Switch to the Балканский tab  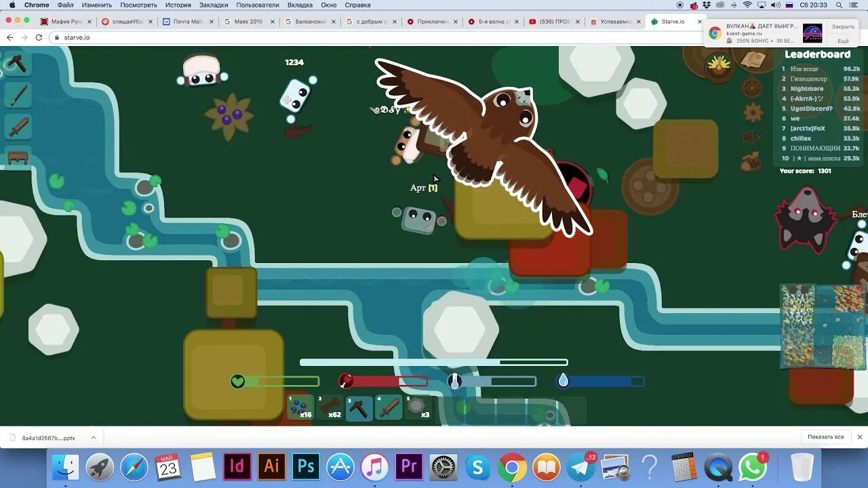tap(310, 22)
